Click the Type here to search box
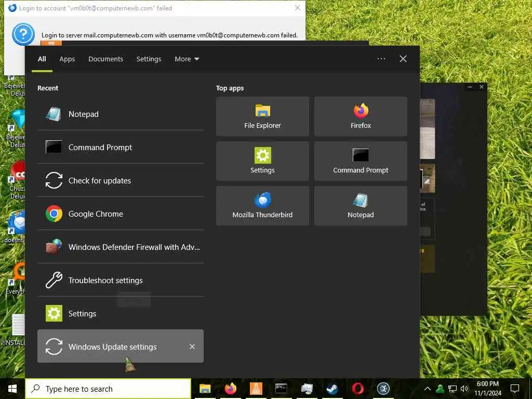 108,389
